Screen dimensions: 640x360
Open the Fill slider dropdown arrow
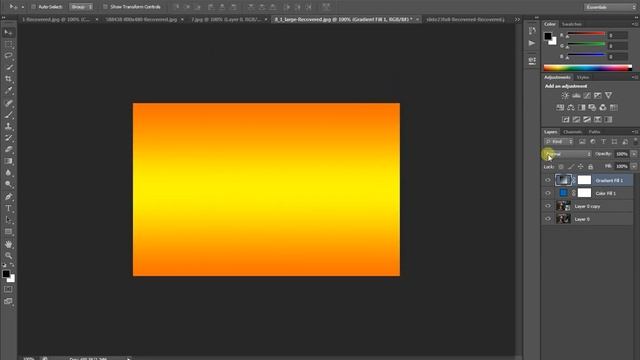point(634,167)
